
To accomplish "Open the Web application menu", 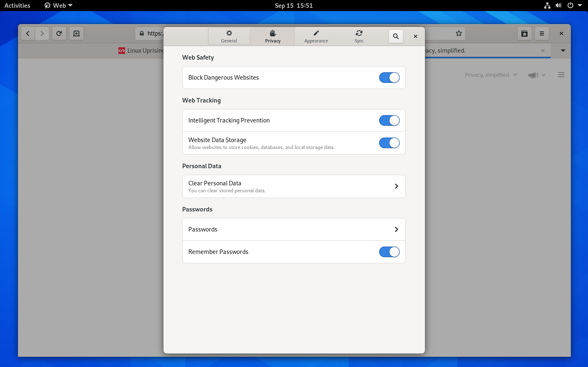I will [58, 5].
